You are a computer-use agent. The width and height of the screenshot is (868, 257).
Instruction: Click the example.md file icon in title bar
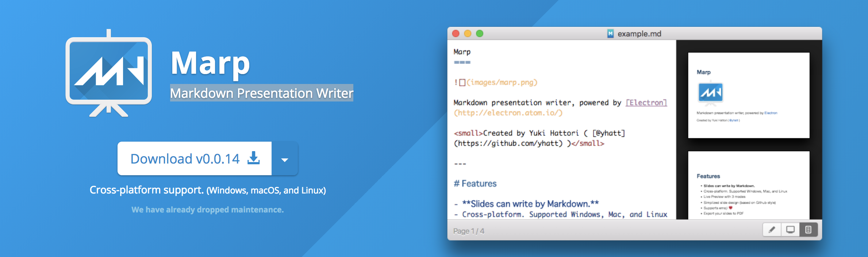point(610,34)
